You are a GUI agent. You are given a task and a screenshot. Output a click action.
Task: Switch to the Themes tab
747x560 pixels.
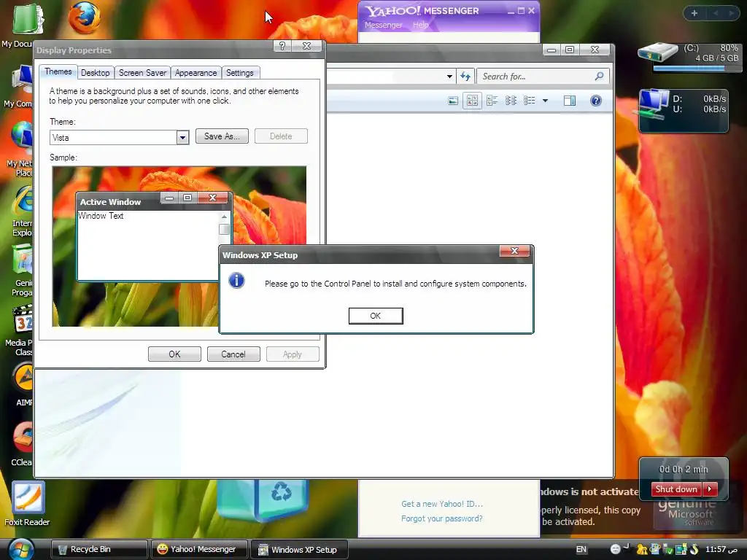58,71
